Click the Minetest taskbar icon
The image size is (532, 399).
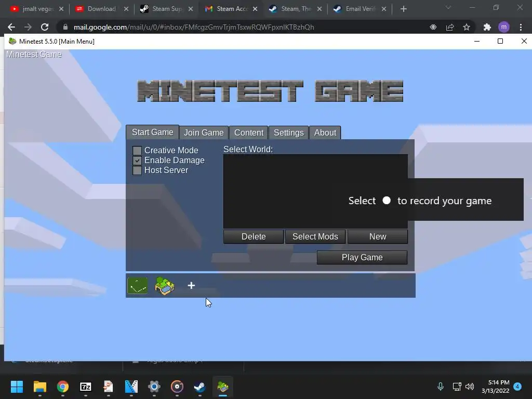222,387
